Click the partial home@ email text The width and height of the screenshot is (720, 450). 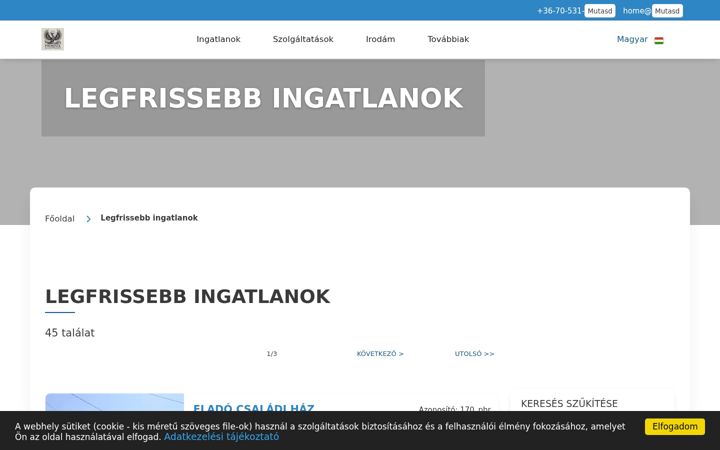pyautogui.click(x=637, y=11)
